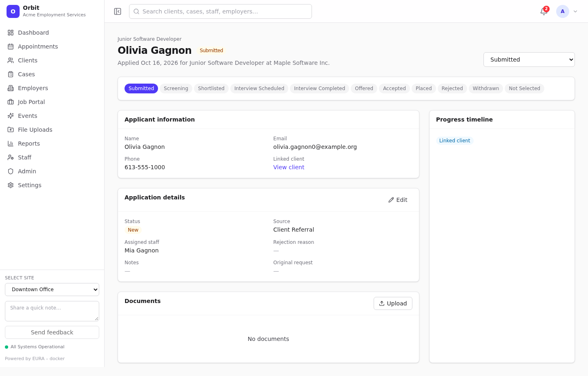
Task: Click the Employers building icon
Action: (11, 88)
